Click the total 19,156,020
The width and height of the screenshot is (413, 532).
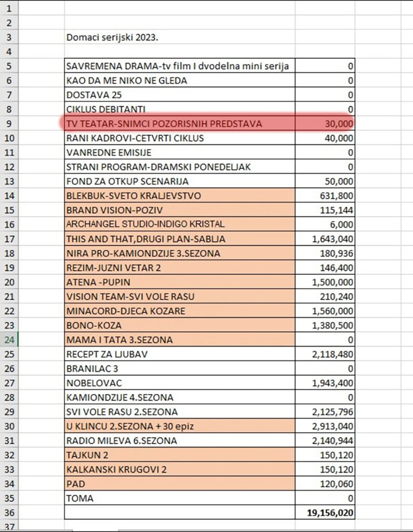click(330, 513)
